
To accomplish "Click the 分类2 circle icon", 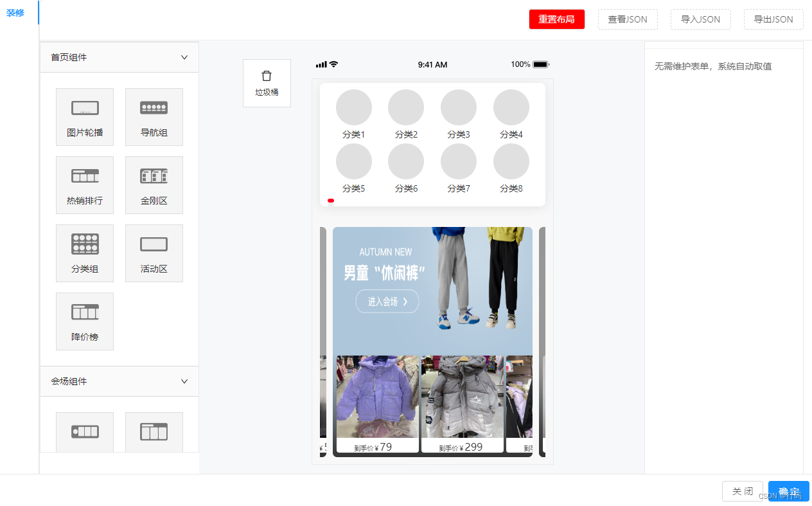I will coord(406,107).
